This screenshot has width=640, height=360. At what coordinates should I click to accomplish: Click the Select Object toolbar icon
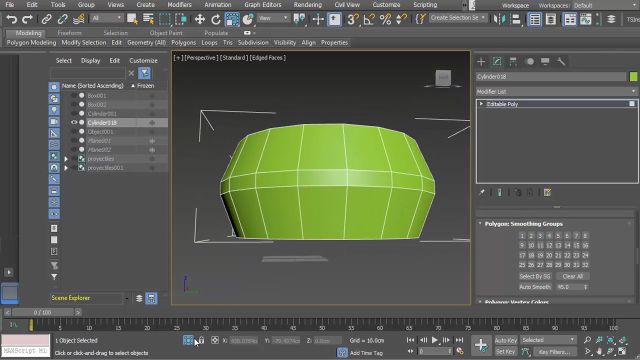point(132,19)
